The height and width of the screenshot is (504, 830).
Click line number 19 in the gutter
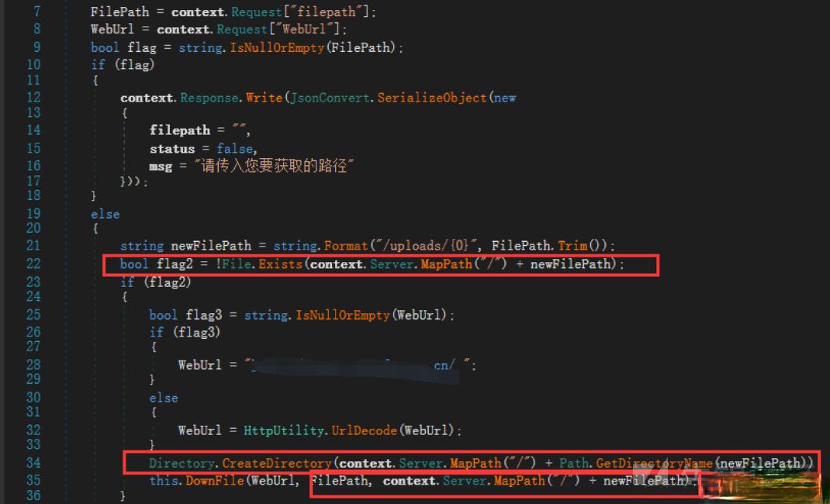(33, 213)
